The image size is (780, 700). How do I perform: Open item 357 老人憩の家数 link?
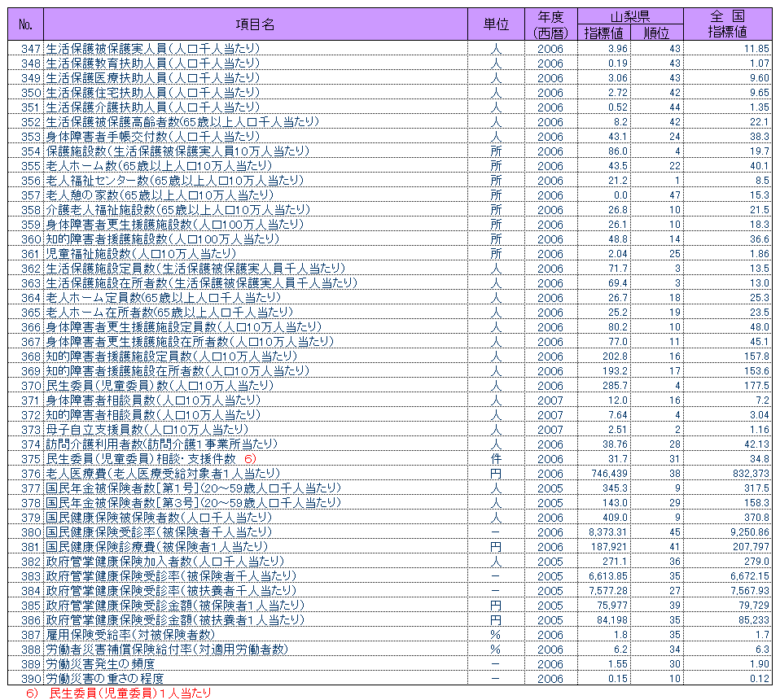pyautogui.click(x=160, y=195)
